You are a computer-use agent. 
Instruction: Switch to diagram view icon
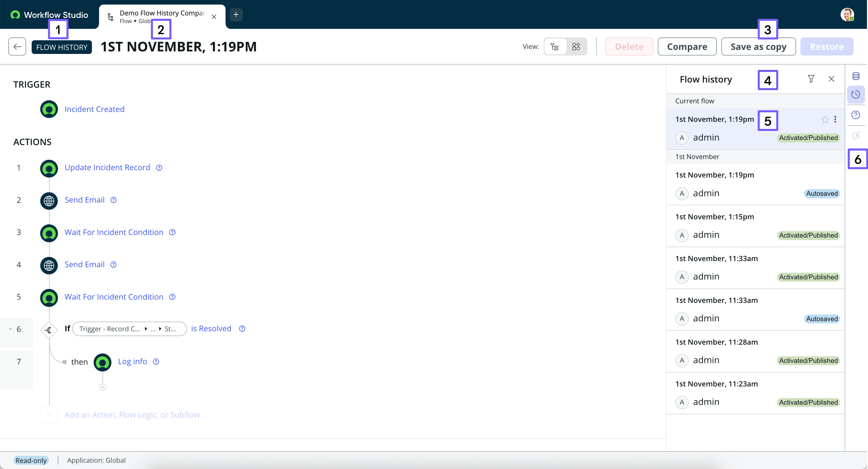tap(576, 47)
